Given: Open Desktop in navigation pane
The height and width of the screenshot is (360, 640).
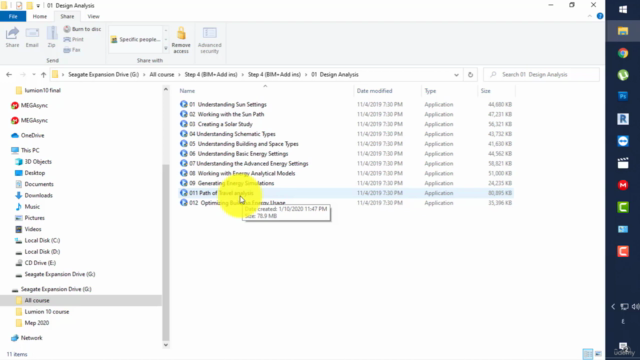Looking at the screenshot, I should pyautogui.click(x=34, y=173).
